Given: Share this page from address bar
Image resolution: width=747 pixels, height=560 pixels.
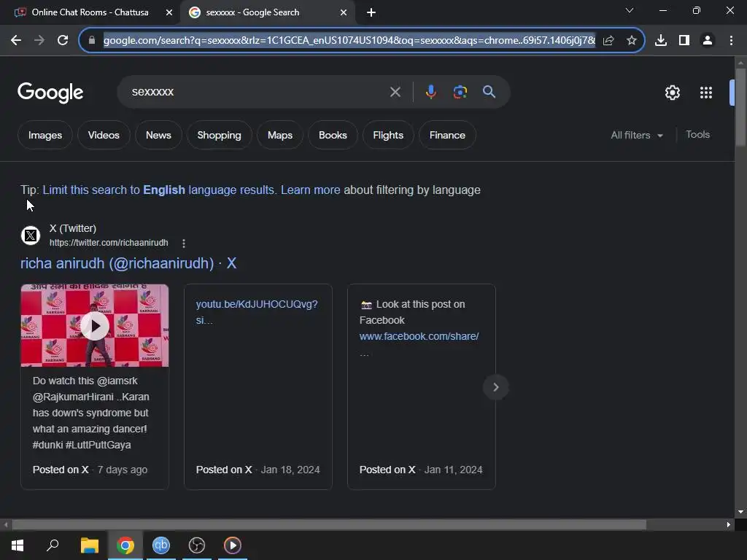Looking at the screenshot, I should tap(608, 41).
